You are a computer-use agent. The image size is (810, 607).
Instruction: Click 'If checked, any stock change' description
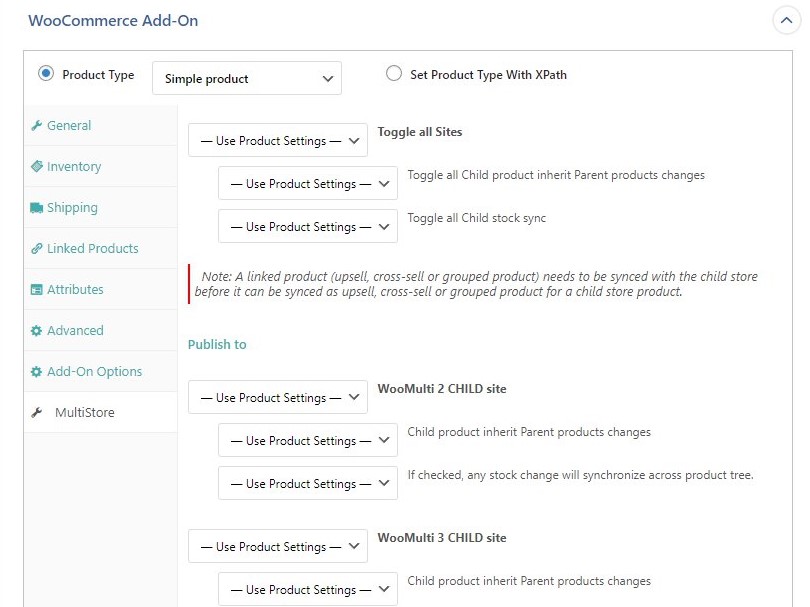tap(580, 475)
